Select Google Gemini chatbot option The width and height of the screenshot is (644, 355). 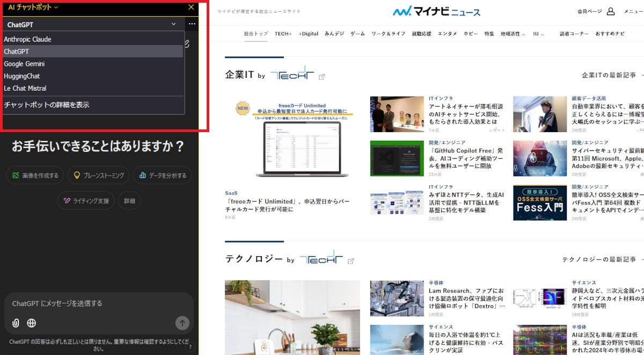93,64
